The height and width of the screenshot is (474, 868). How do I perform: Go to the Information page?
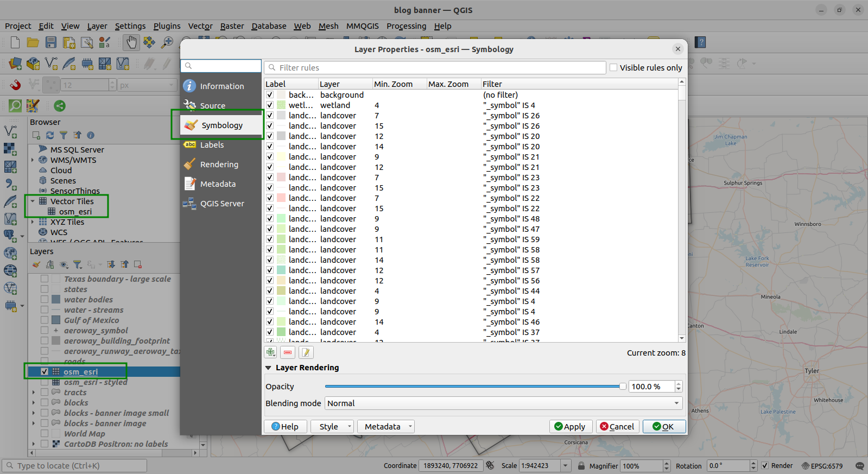[221, 86]
